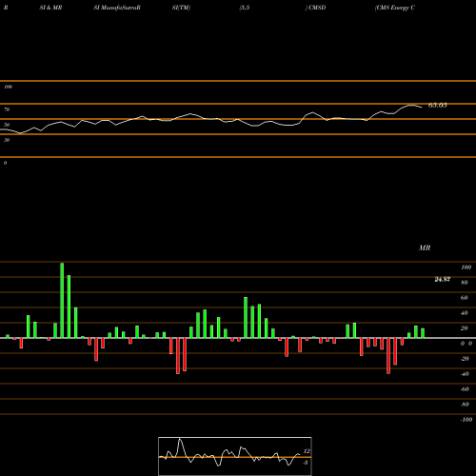Image resolution: width=476 pixels, height=476 pixels.
Task: Click the MR axis label -40
Action: (x=465, y=374)
